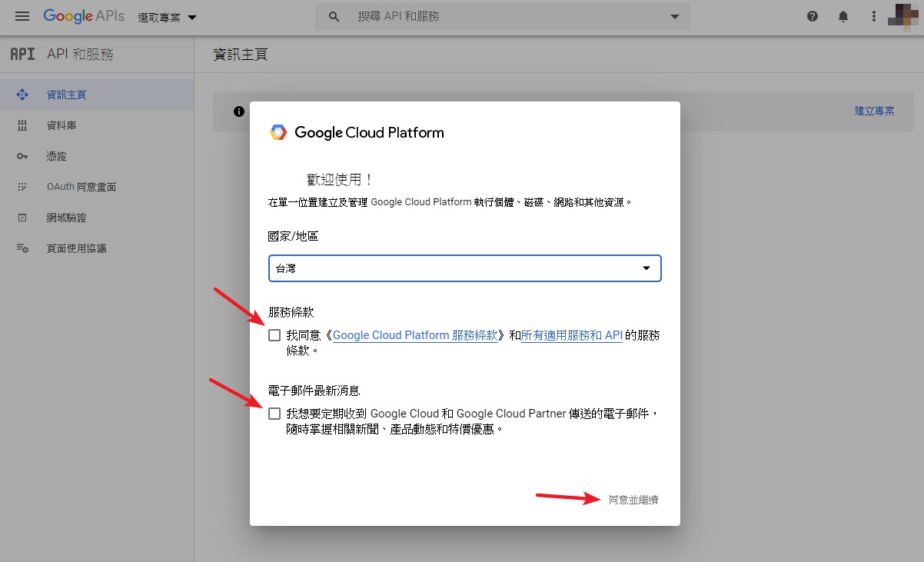Viewport: 924px width, 562px height.
Task: Expand the search bar dropdown arrow
Action: [x=675, y=16]
